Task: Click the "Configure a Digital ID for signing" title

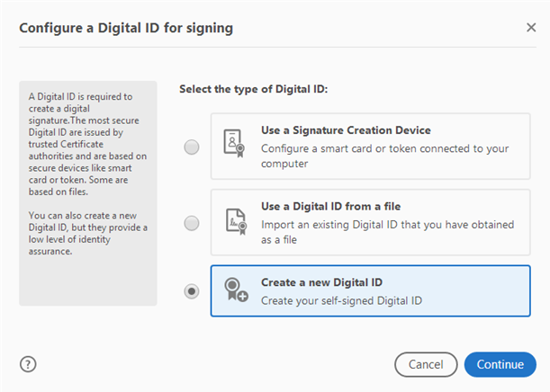Action: tap(126, 28)
